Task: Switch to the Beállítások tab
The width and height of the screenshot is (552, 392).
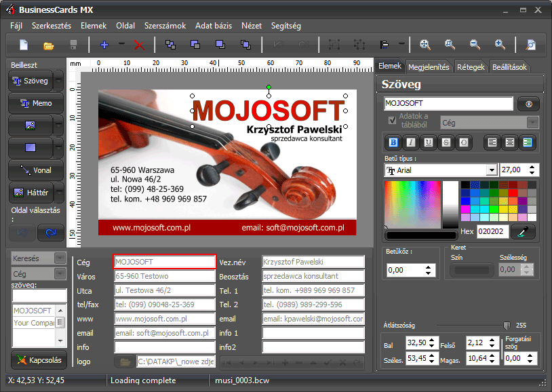Action: pos(509,67)
